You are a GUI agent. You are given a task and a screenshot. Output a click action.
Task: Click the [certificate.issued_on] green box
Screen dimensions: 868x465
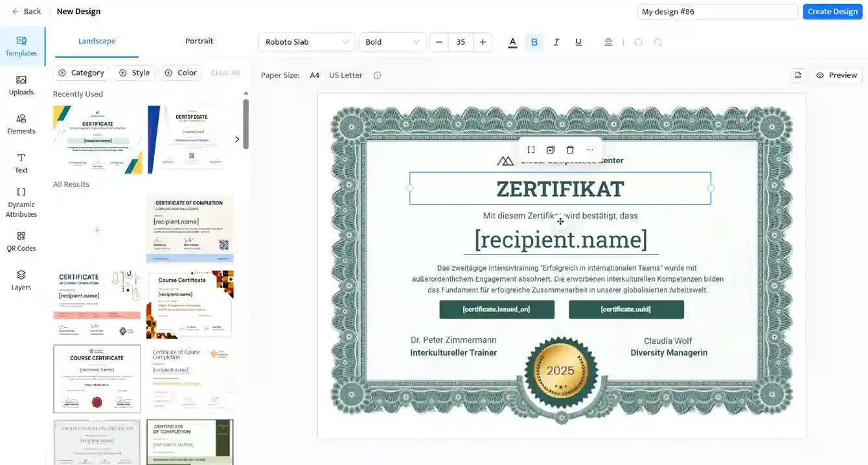[497, 310]
